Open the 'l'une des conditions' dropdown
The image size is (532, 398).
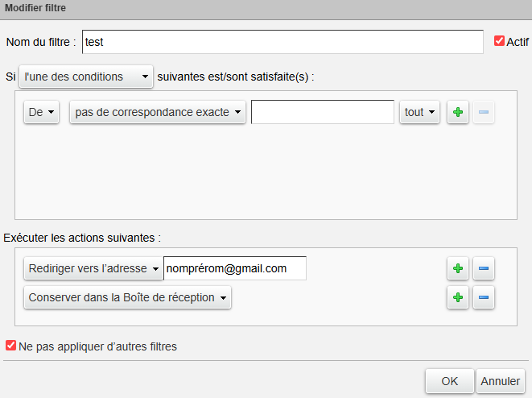coord(85,77)
